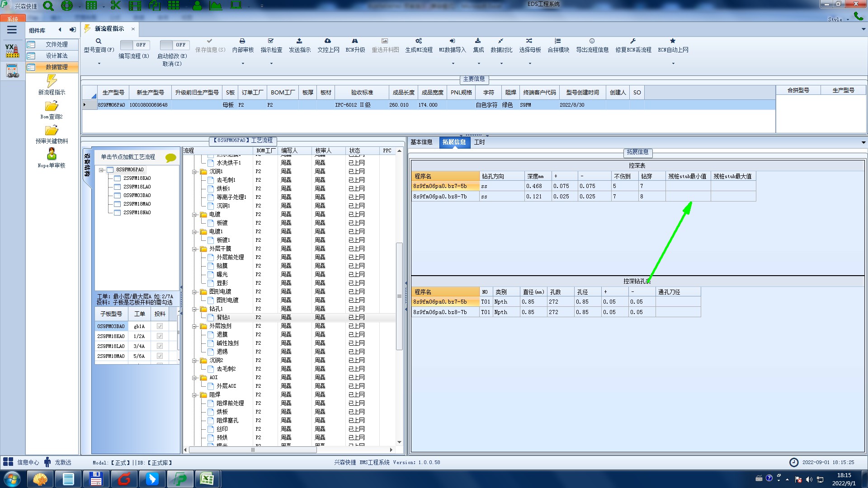Collapse the 外层干膜 folder node
Image resolution: width=868 pixels, height=488 pixels.
[195, 249]
